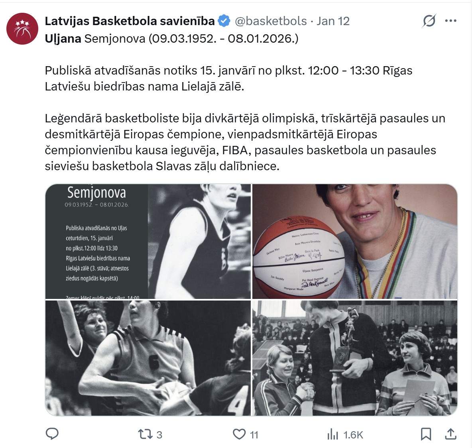Viewport: 476px width, 448px height.
Task: View post analytics bar chart icon
Action: point(333,434)
